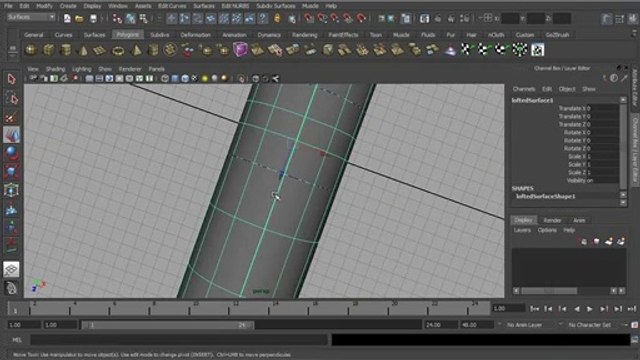The image size is (640, 360).
Task: Toggle select by object type mode
Action: (x=131, y=18)
